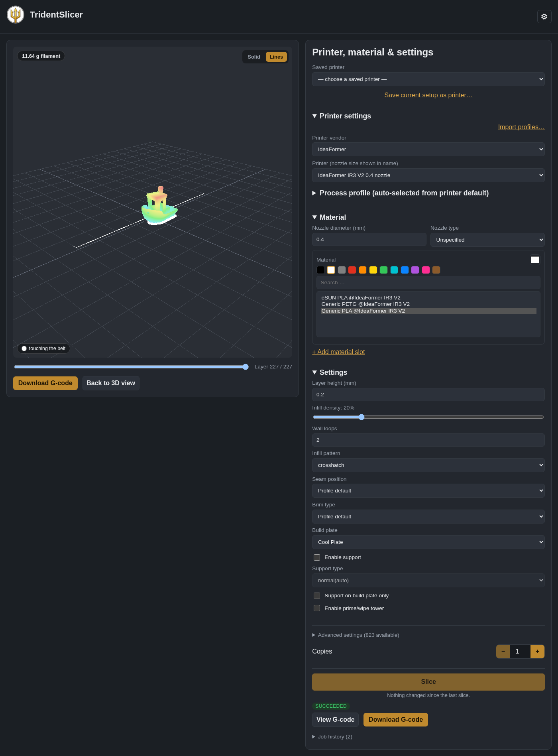Click the View G-code button
This screenshot has height=756, width=558.
(335, 720)
